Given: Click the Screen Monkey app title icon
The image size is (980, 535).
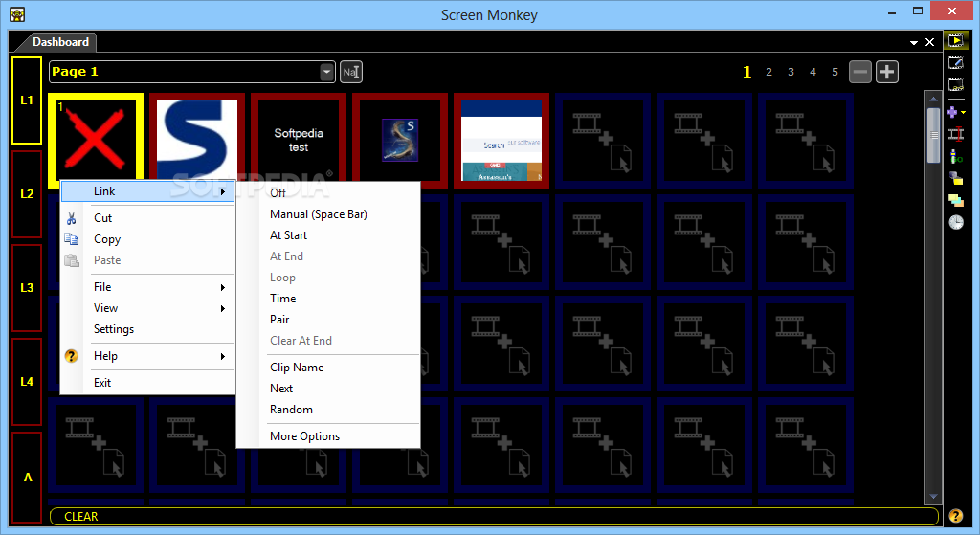Looking at the screenshot, I should (x=17, y=14).
